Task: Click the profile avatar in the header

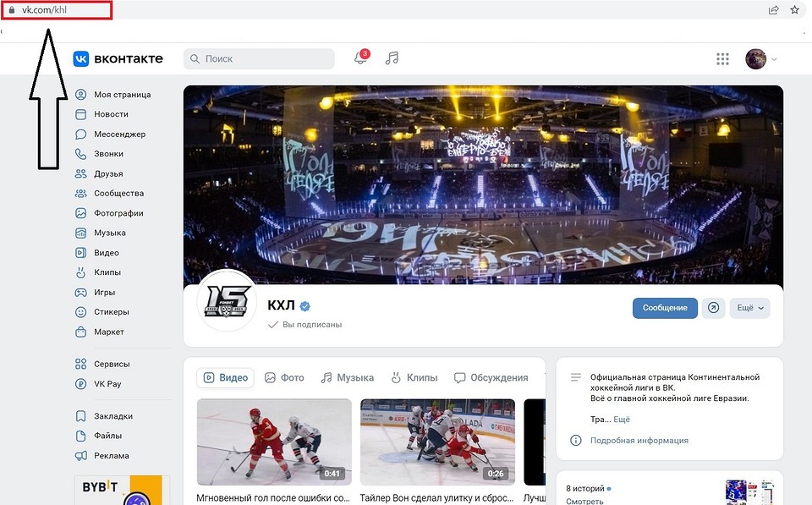Action: (755, 59)
